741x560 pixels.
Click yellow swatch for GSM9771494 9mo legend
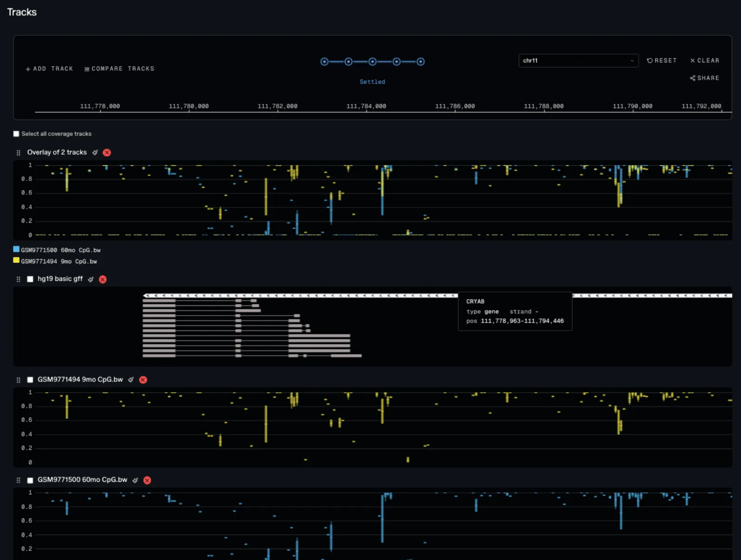[16, 260]
